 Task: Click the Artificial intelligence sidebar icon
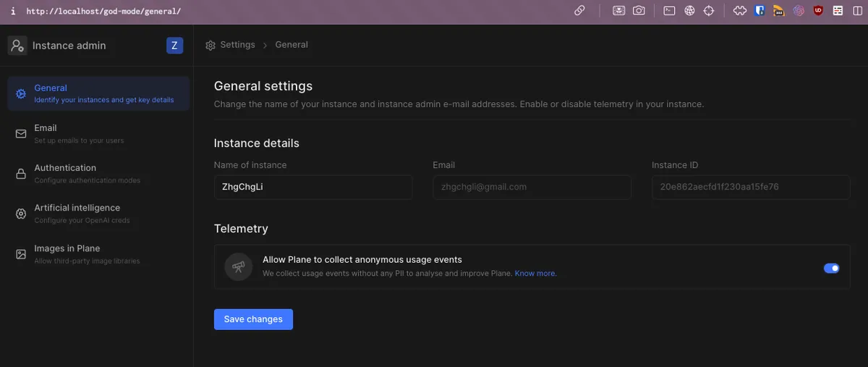coord(21,214)
